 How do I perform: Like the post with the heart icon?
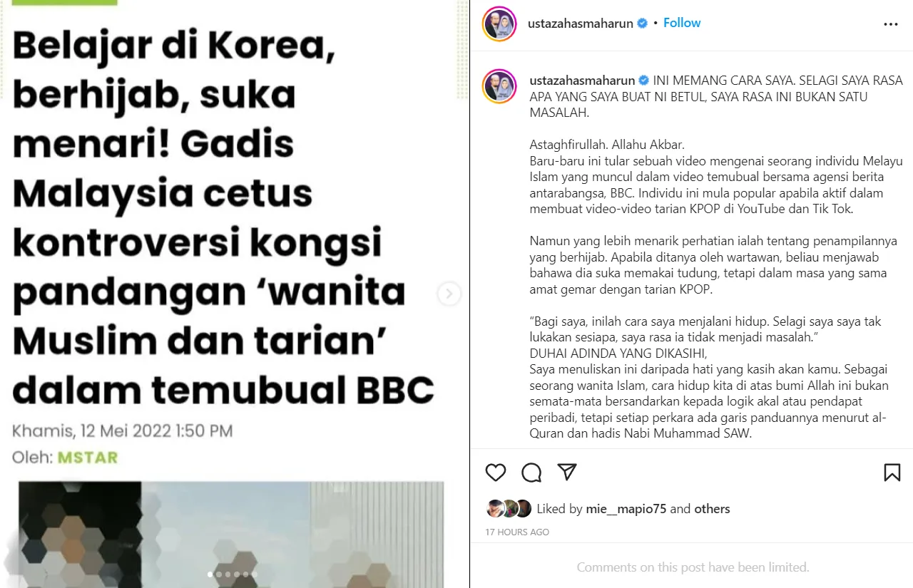coord(496,473)
